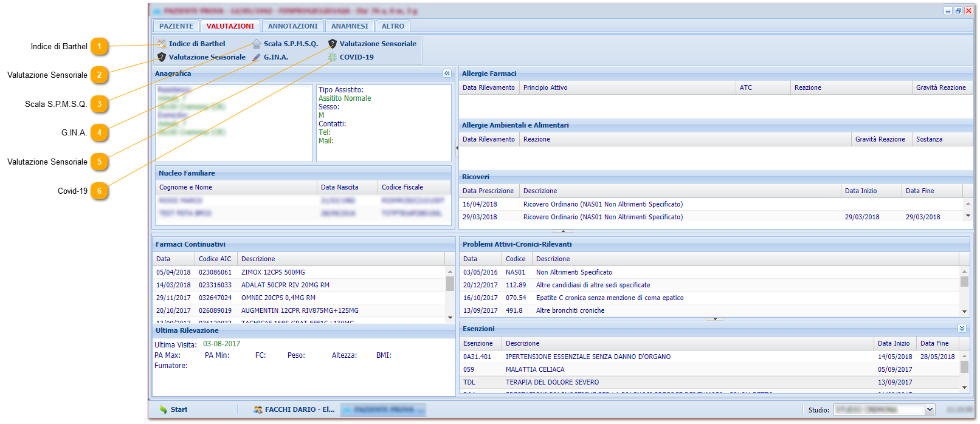Sort Problemi Attivi by Codice column

pos(517,259)
